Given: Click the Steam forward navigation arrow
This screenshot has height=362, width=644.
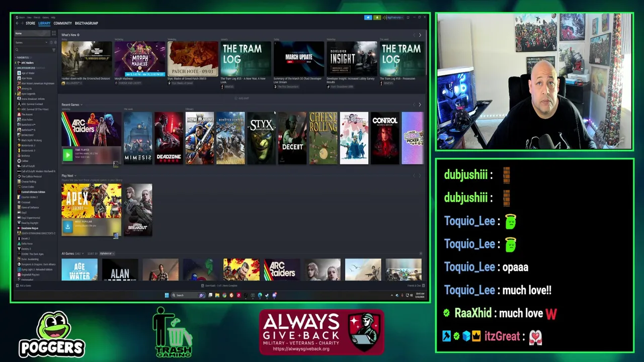Looking at the screenshot, I should click(22, 23).
